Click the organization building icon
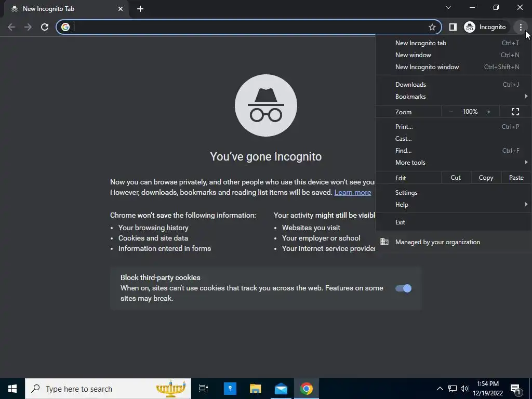This screenshot has height=399, width=532. coord(384,242)
